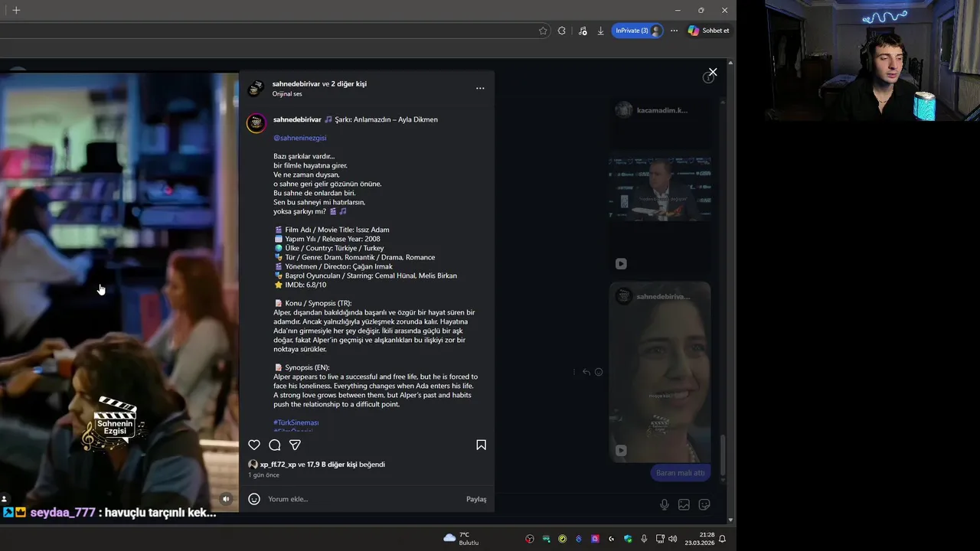
Task: Open the clock showing 21:28
Action: click(x=699, y=539)
